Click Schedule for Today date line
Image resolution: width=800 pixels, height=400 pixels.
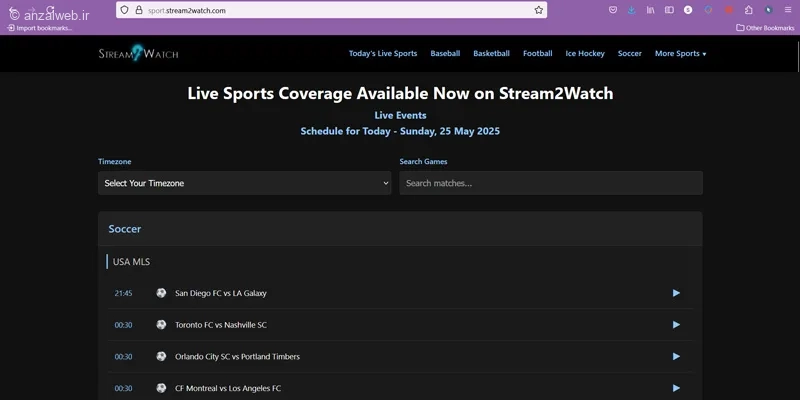coord(400,131)
